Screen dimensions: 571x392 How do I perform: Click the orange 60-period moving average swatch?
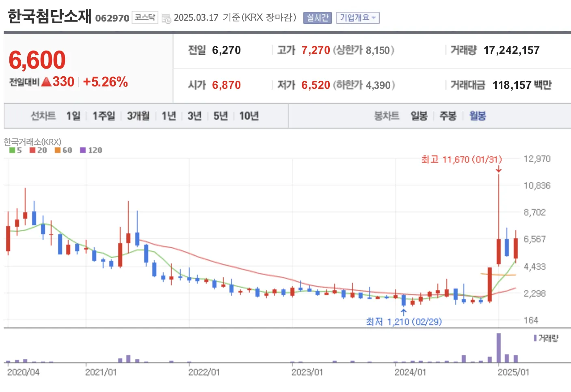click(x=58, y=150)
